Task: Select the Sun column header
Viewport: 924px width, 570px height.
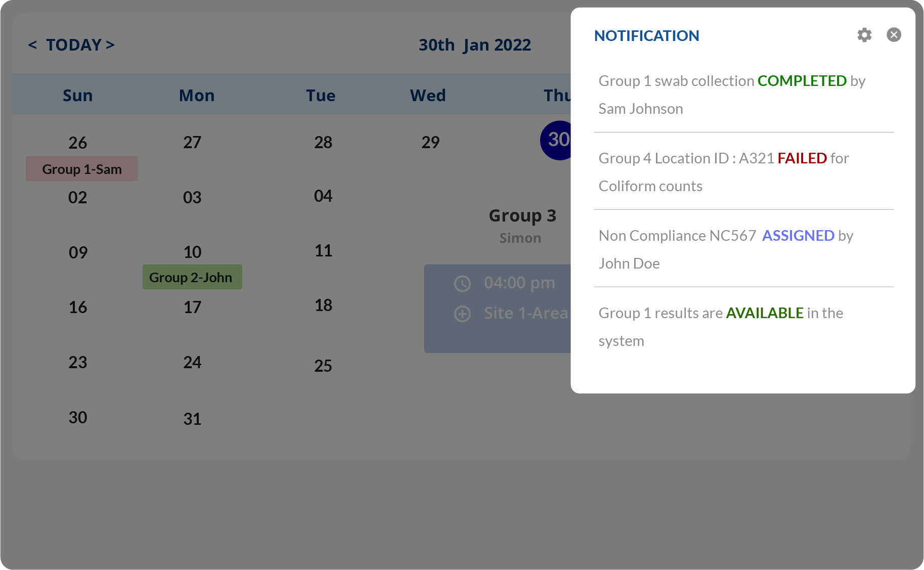Action: [x=77, y=96]
